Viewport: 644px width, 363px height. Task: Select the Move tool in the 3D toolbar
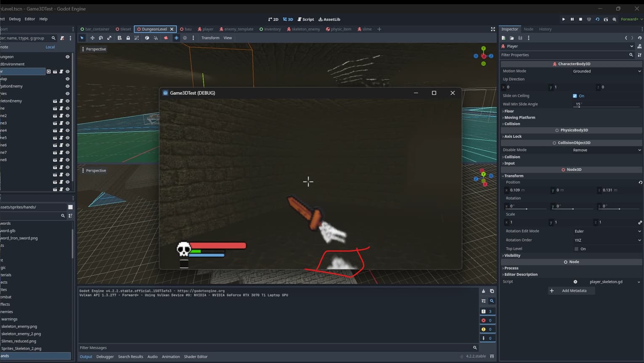click(92, 37)
